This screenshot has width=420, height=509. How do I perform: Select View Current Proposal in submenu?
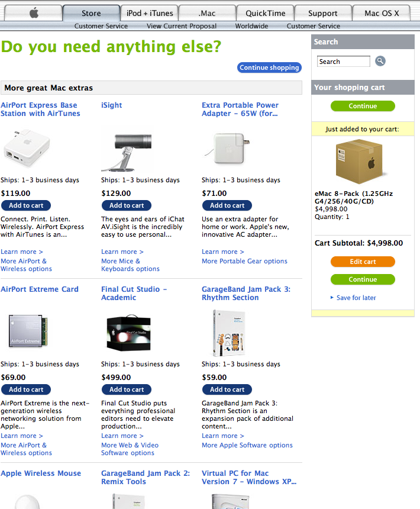pyautogui.click(x=181, y=26)
